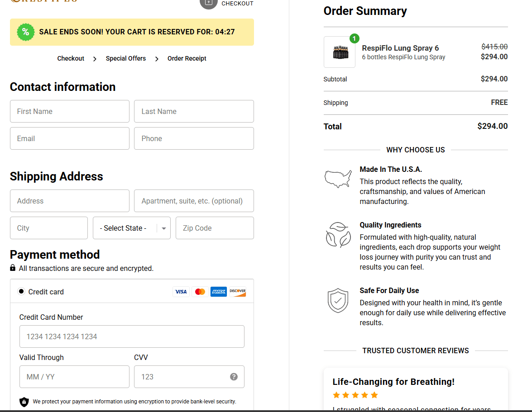Click the Order Receipt breadcrumb step
The height and width of the screenshot is (412, 532).
coord(187,58)
